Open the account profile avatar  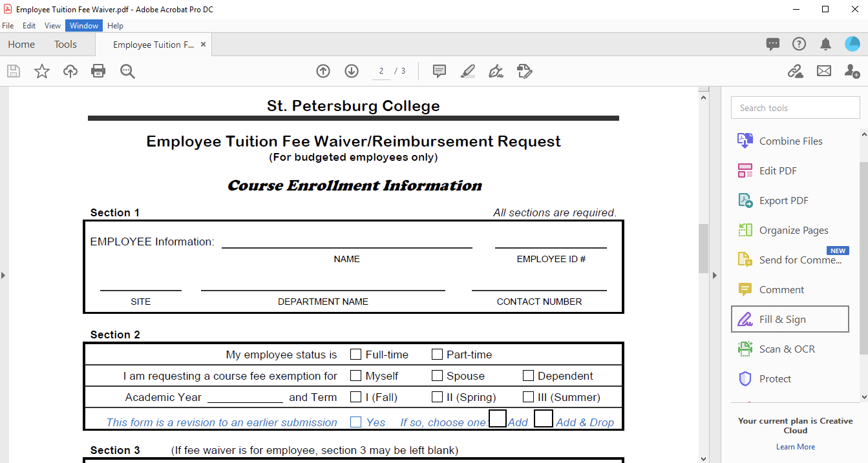pos(852,44)
